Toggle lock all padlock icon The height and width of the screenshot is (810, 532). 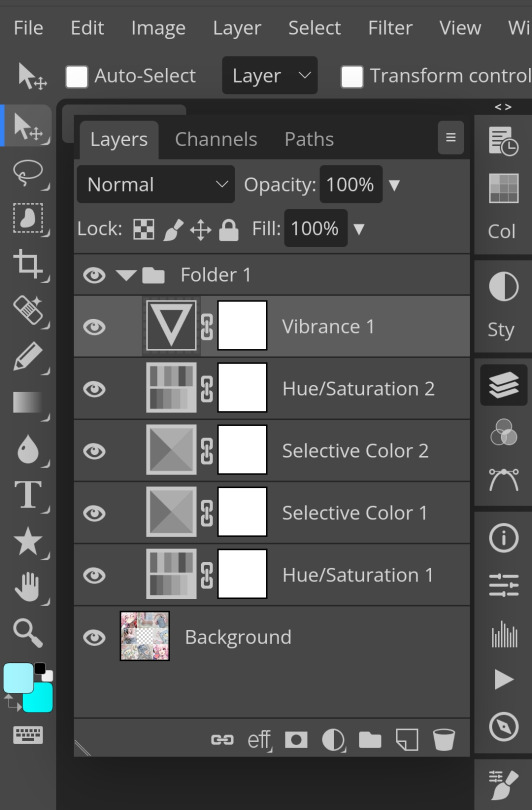tap(228, 229)
